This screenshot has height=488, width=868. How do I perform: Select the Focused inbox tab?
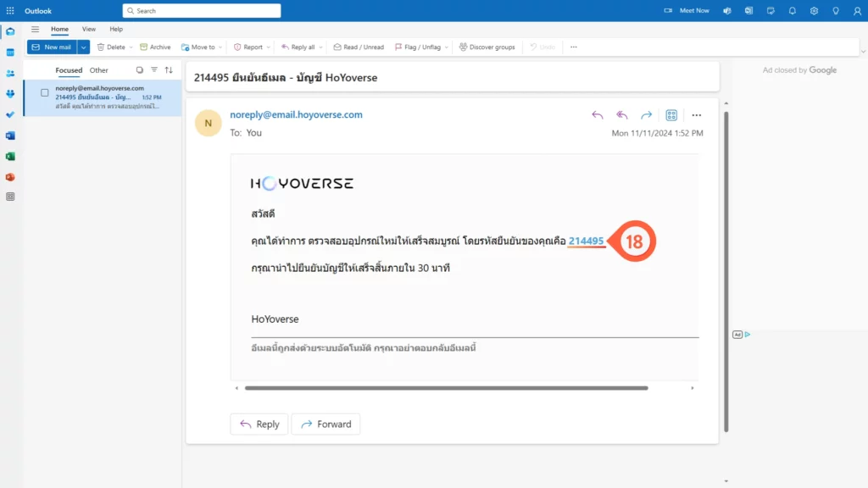pyautogui.click(x=69, y=70)
